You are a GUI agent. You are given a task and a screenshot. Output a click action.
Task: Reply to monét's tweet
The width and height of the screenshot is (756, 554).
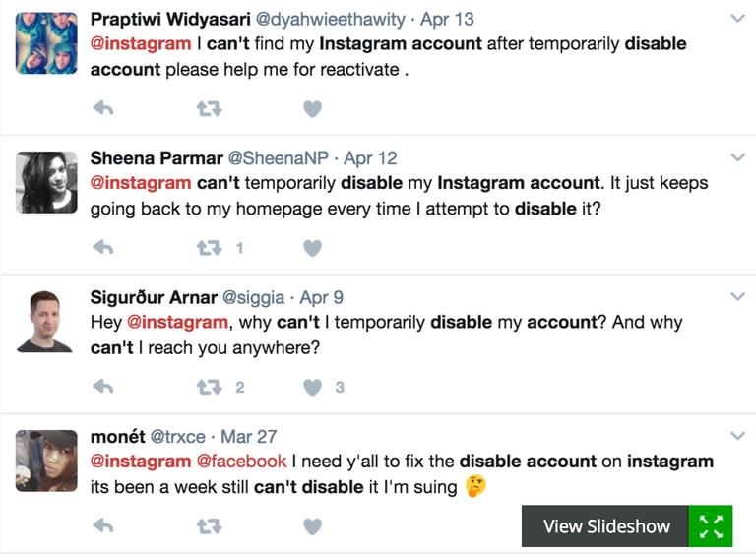click(x=103, y=525)
